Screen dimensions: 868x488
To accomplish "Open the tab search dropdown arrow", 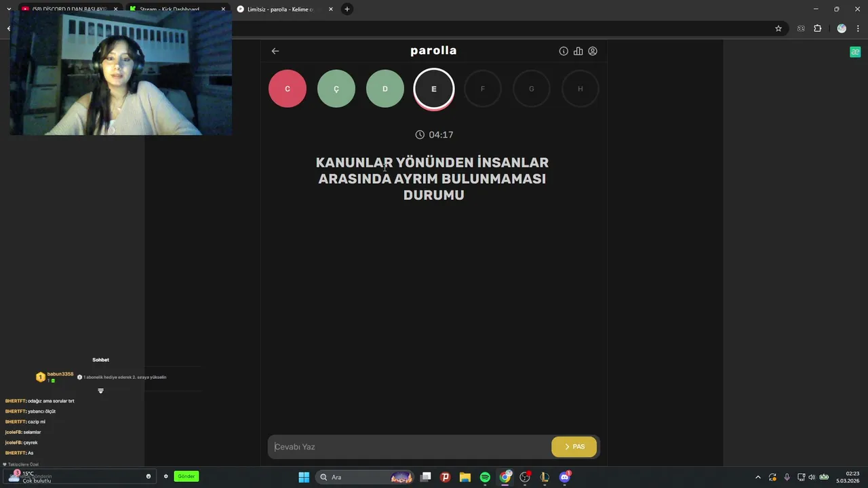I will pyautogui.click(x=9, y=9).
